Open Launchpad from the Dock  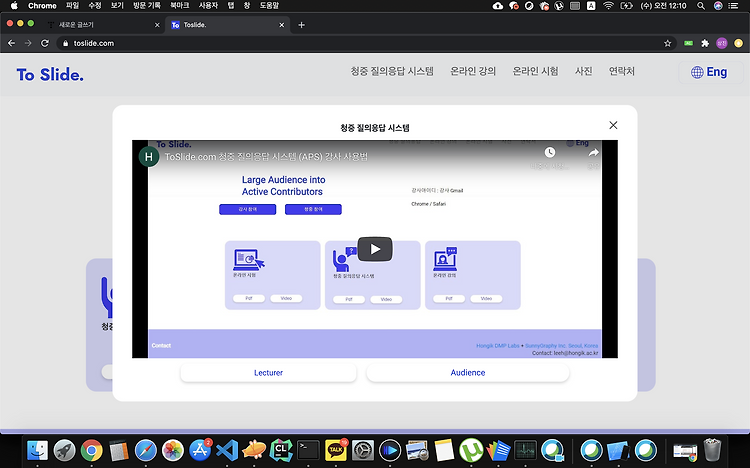click(x=64, y=450)
